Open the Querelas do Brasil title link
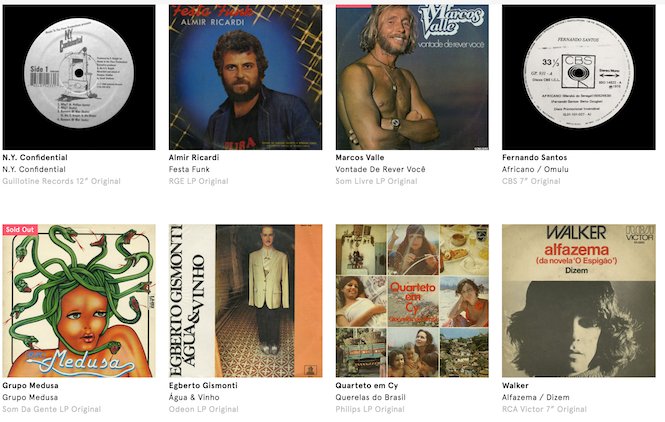Screen dimensions: 665x422 [x=370, y=397]
